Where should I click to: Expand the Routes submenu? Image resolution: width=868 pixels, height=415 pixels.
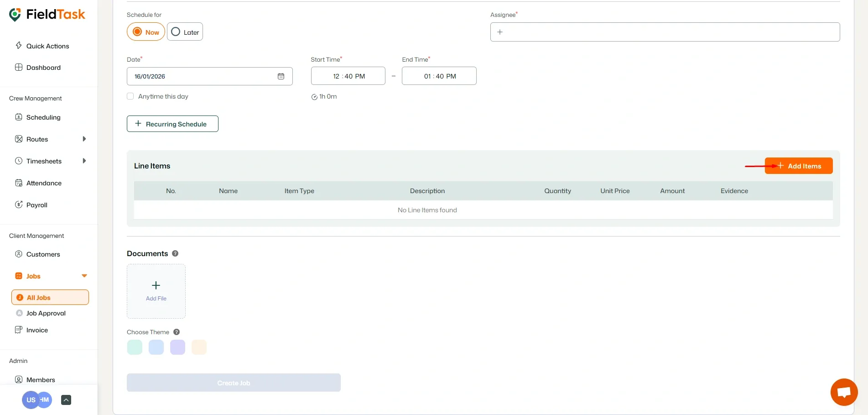[85, 139]
